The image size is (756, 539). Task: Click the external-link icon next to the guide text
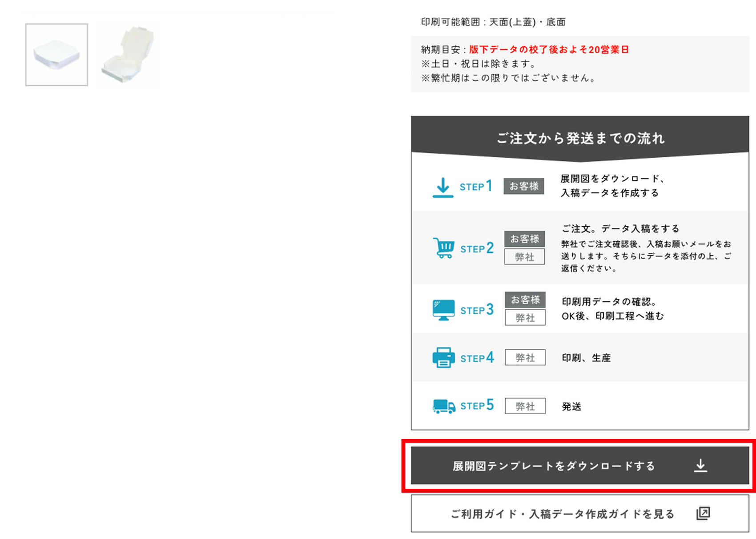pos(702,514)
